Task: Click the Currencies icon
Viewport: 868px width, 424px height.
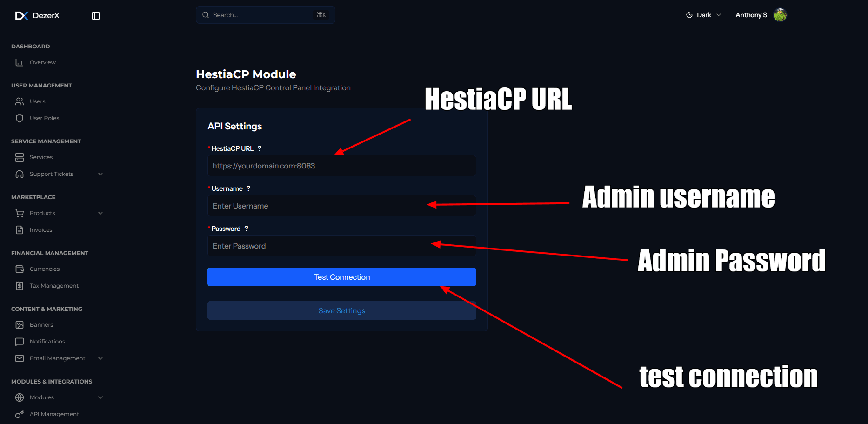Action: [20, 269]
